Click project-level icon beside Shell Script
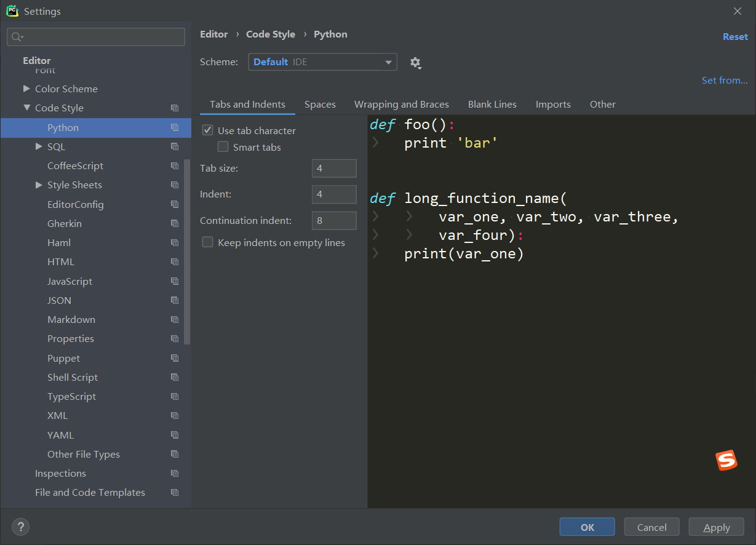Viewport: 756px width, 545px height. [x=175, y=378]
